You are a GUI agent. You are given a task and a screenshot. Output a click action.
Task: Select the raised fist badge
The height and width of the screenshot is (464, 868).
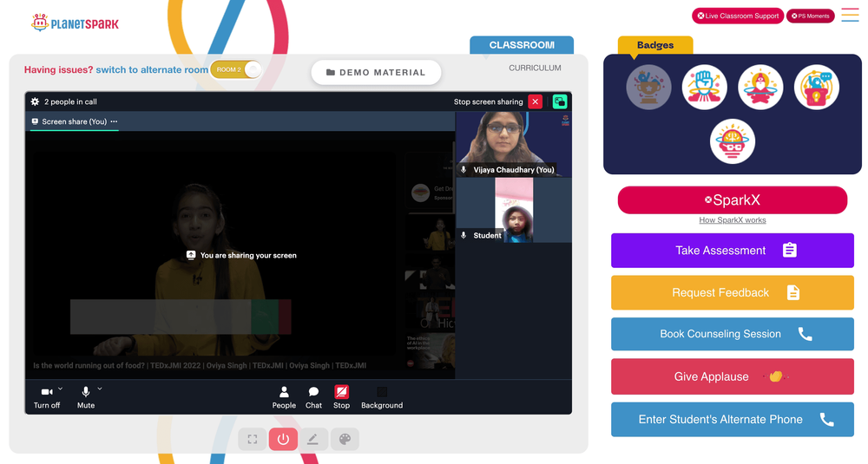click(x=704, y=87)
